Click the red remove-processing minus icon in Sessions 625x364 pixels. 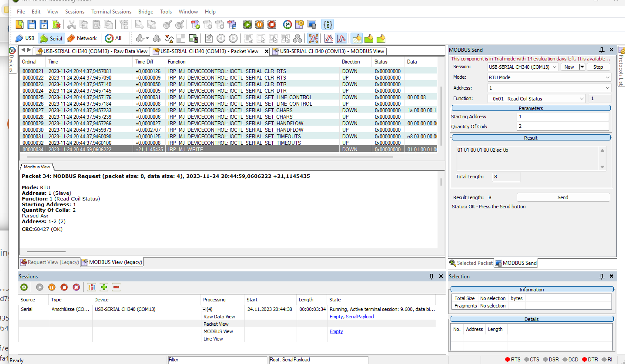point(116,287)
